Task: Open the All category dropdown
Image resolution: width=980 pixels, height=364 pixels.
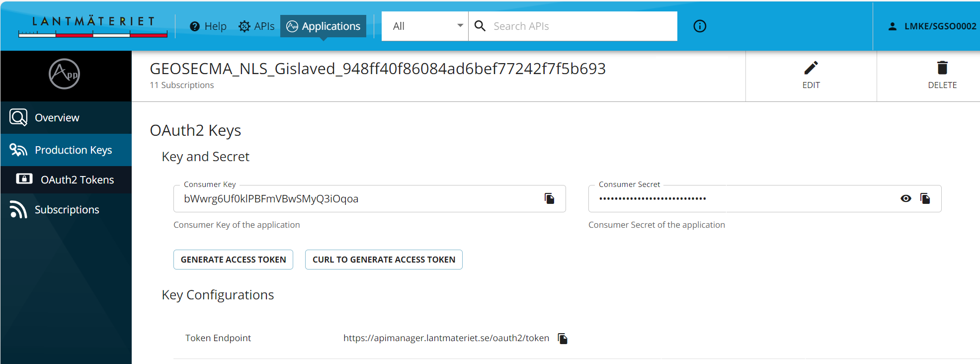Action: (425, 26)
